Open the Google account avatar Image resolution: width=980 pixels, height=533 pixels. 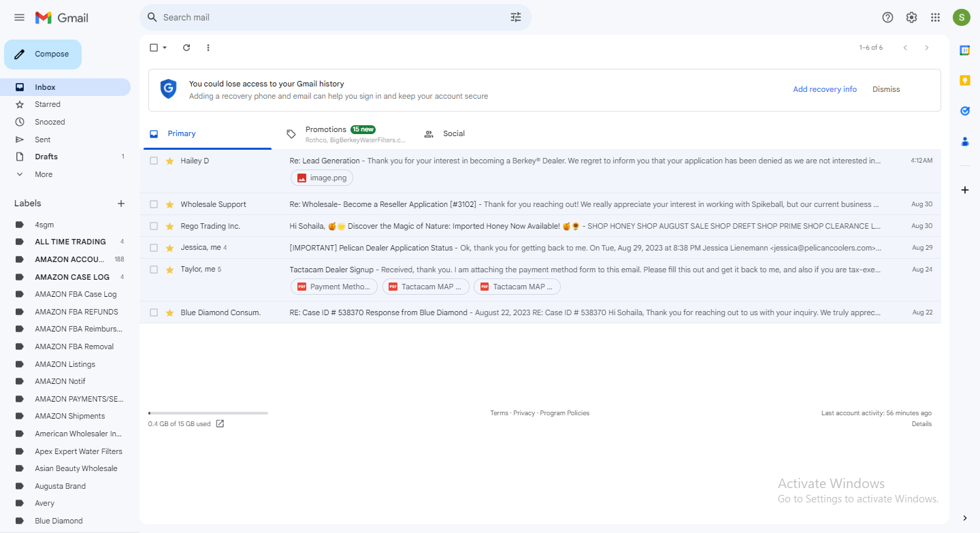coord(962,18)
